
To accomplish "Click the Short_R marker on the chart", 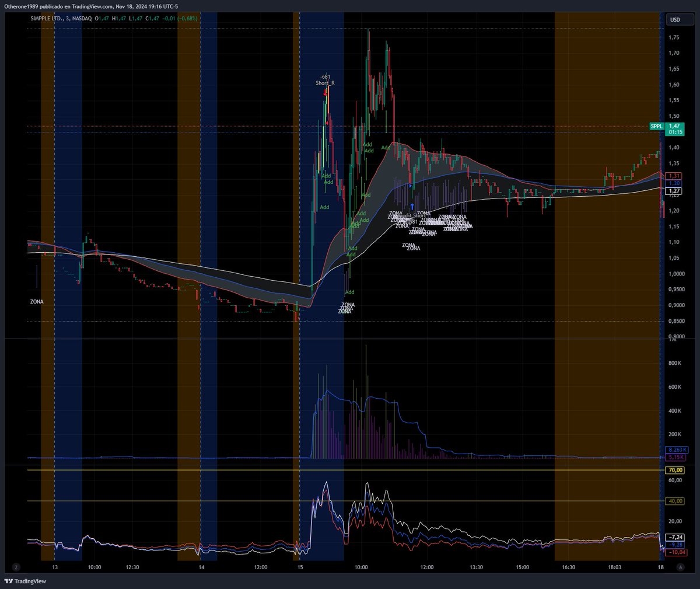I will click(x=325, y=83).
